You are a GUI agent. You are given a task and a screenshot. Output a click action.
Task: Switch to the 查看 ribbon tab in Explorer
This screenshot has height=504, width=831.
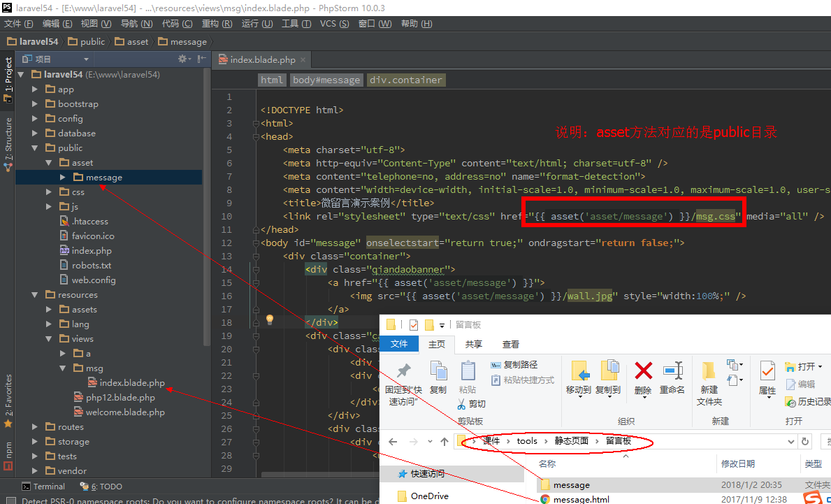click(x=510, y=344)
